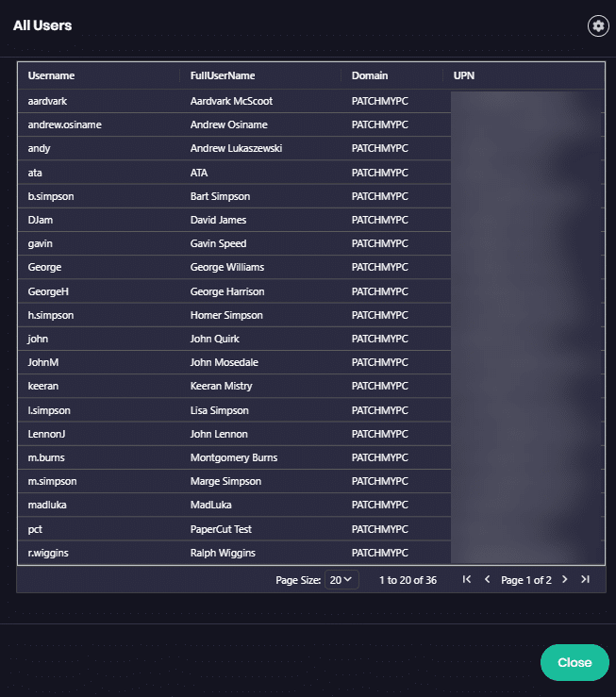
Task: Sort by the UPN column header
Action: click(x=464, y=75)
